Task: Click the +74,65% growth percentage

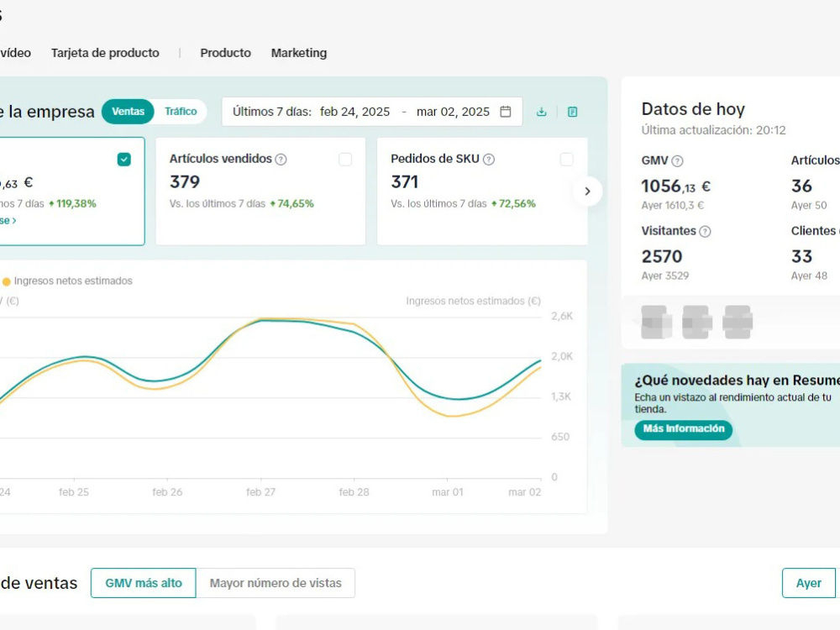Action: point(292,203)
